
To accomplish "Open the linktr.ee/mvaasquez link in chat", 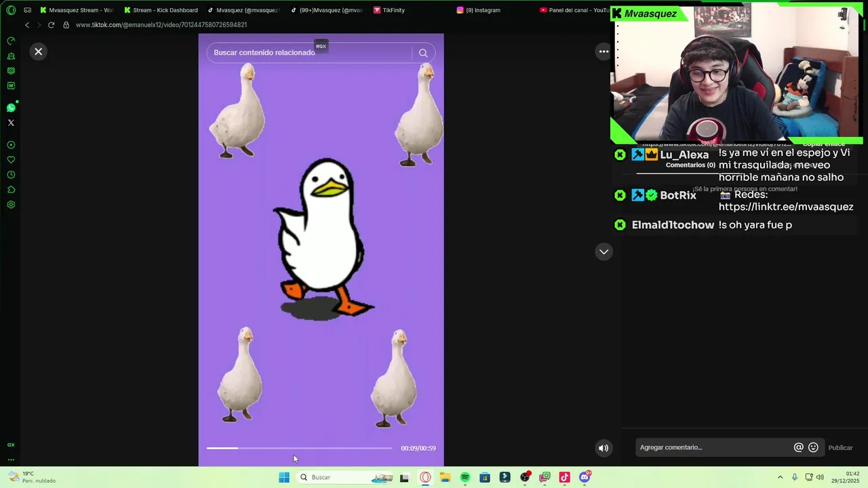I will (786, 207).
